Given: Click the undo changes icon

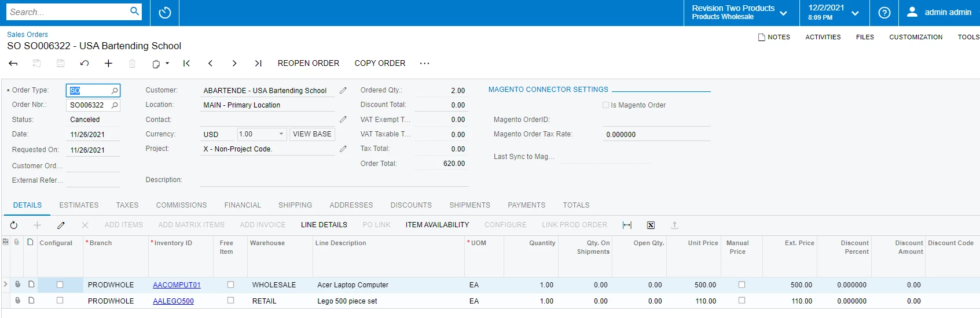Looking at the screenshot, I should 85,64.
